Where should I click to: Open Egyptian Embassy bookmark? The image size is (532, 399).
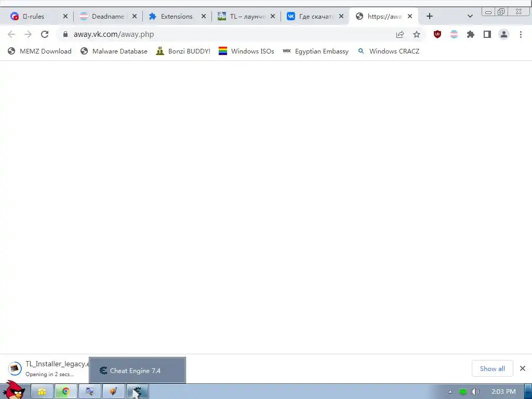[316, 51]
